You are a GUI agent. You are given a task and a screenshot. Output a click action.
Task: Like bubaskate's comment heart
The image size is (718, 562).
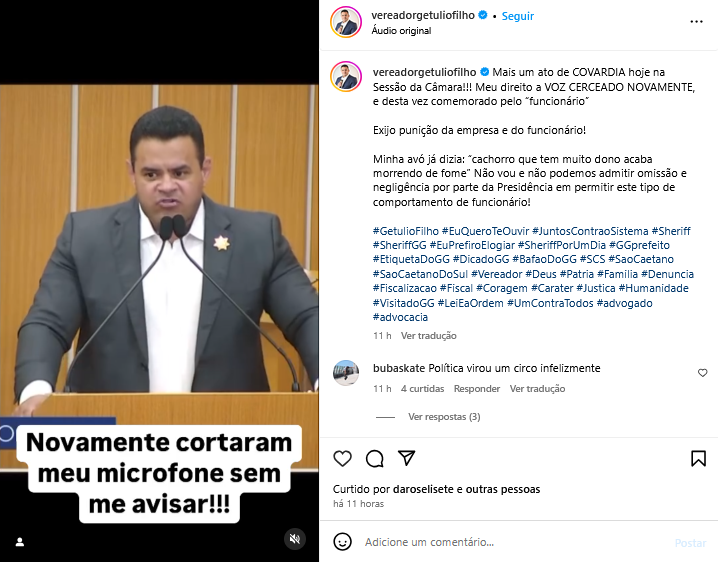pos(702,373)
